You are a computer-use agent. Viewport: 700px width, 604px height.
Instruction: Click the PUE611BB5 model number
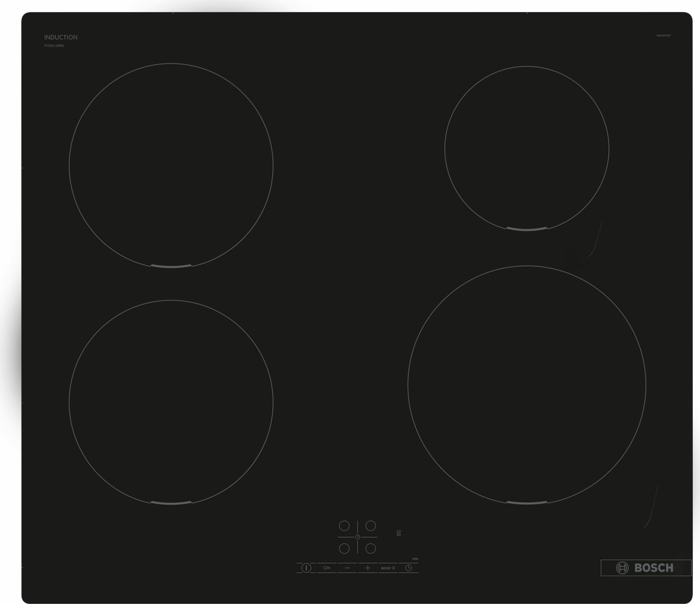point(54,46)
